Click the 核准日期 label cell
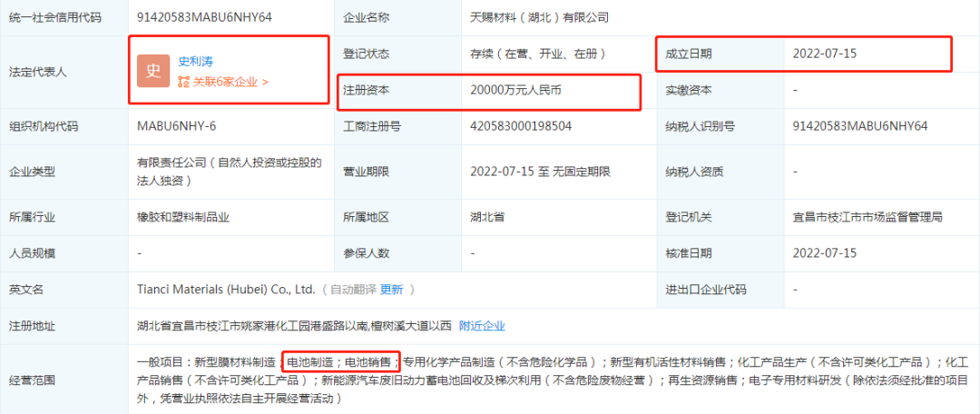The image size is (980, 414). click(721, 253)
